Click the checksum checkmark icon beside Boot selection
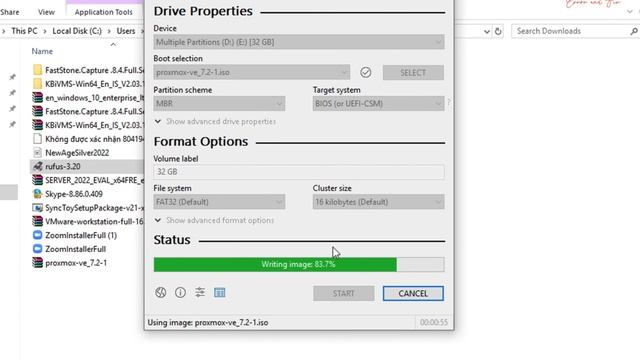The width and height of the screenshot is (640, 360). coord(366,73)
